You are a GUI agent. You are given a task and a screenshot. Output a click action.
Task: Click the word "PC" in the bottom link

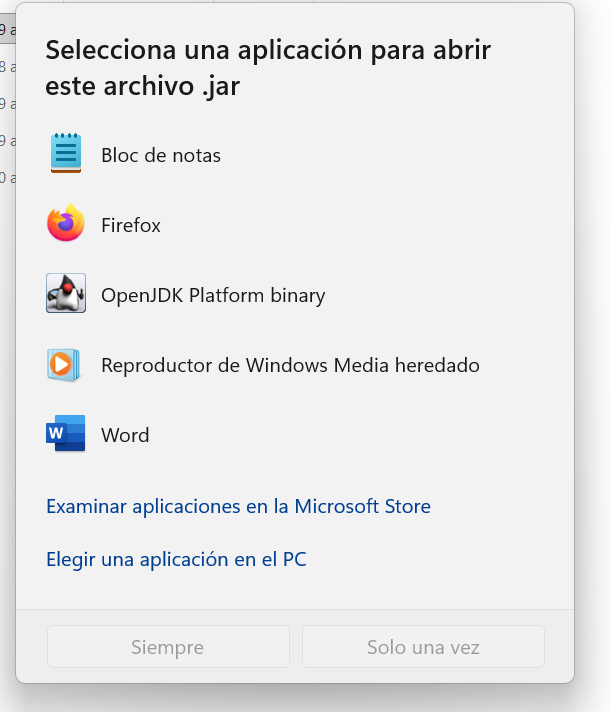[x=293, y=559]
